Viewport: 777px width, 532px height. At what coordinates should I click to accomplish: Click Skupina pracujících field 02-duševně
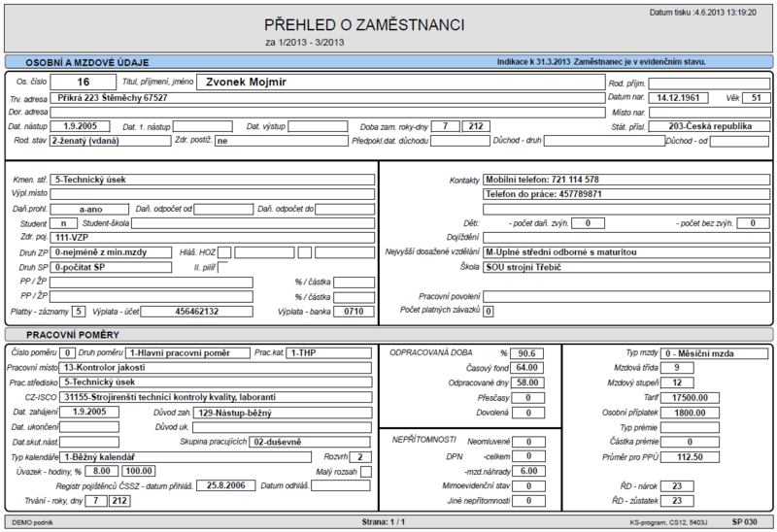point(309,442)
